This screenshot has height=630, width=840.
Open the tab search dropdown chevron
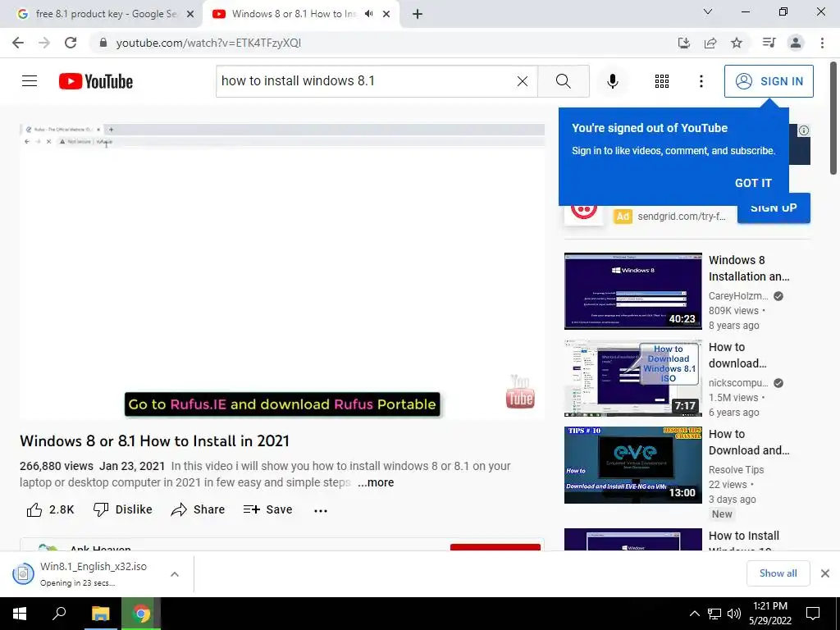[x=708, y=11]
